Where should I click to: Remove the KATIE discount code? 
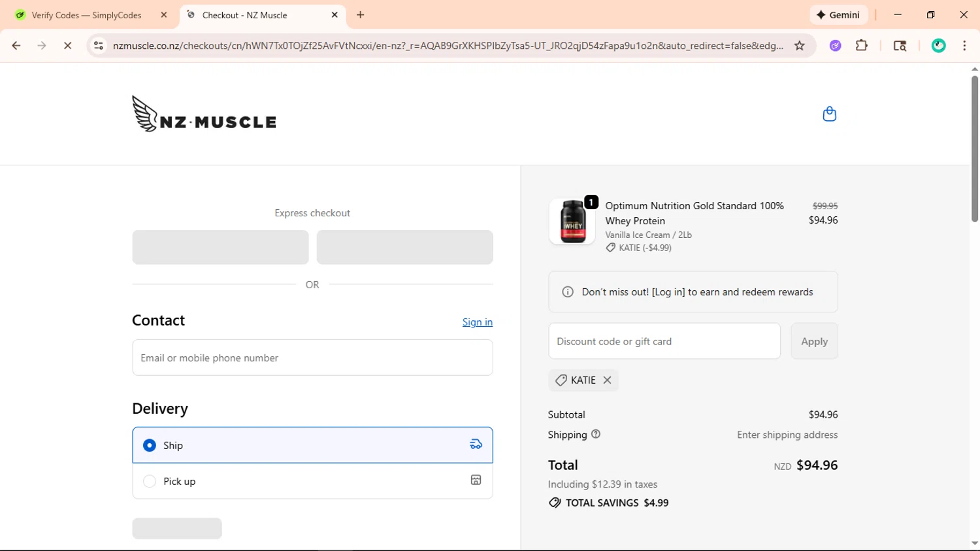607,380
